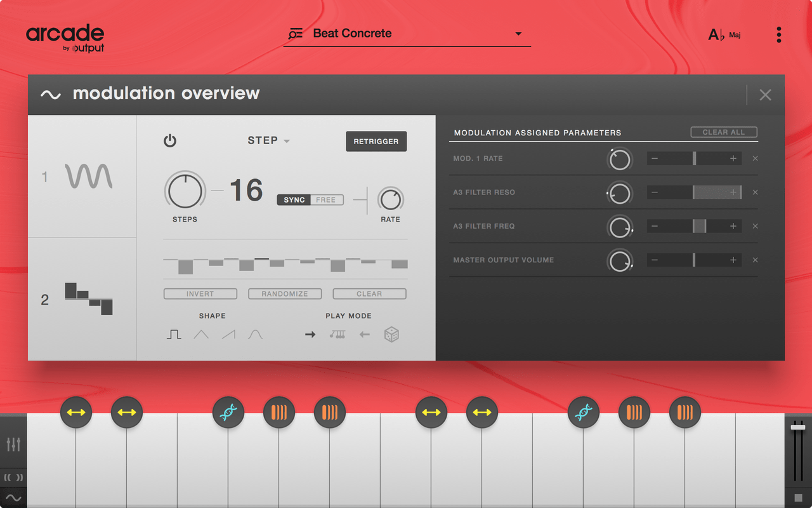
Task: Click the MASTER OUTPUT VOLUME amount slider
Action: click(694, 260)
